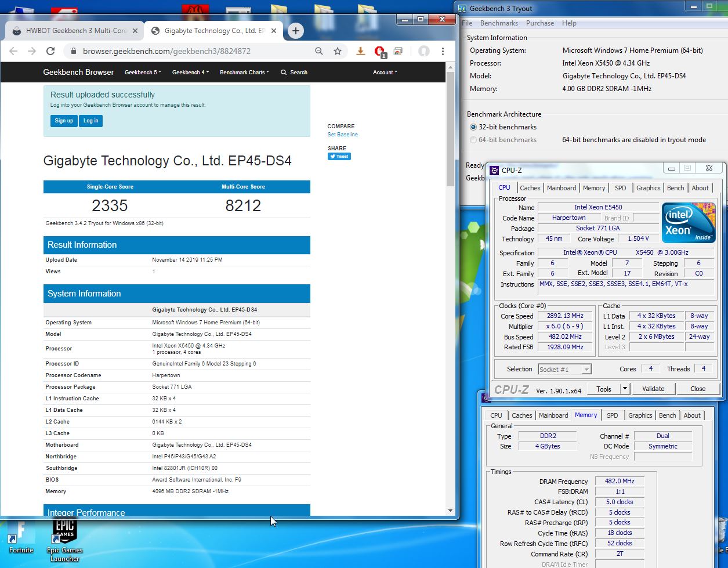Click the padlock site info icon

point(73,51)
